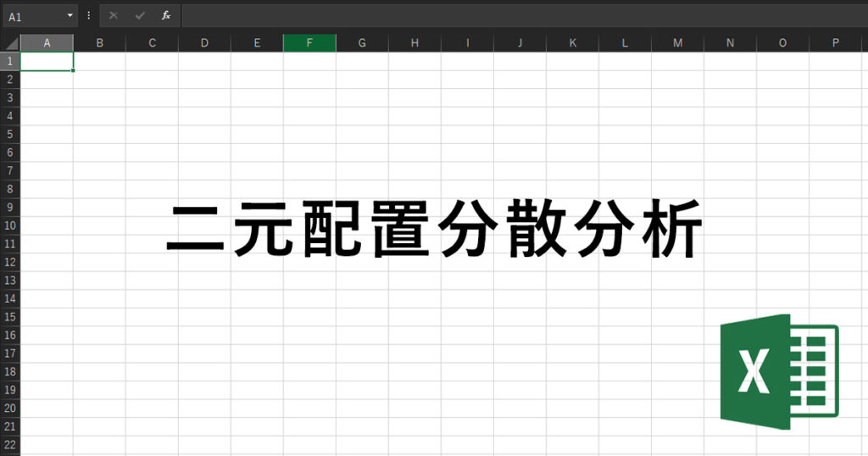Screen dimensions: 868x456
Task: Click the active cell A1
Action: click(47, 61)
